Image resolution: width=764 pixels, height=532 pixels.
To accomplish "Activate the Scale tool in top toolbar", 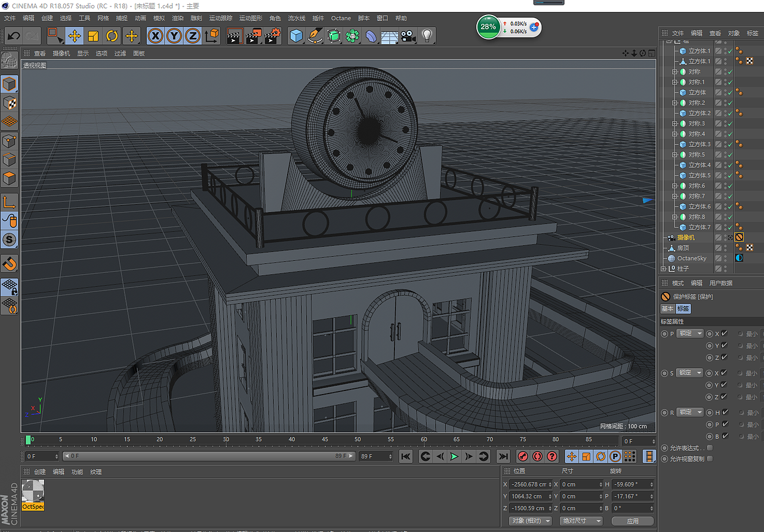I will click(93, 36).
